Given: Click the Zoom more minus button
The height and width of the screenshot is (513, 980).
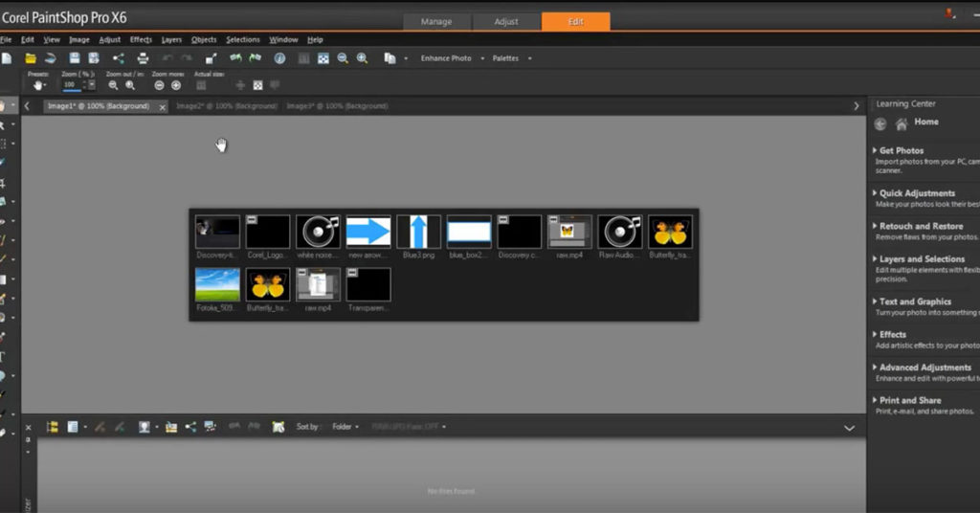Looking at the screenshot, I should click(160, 85).
